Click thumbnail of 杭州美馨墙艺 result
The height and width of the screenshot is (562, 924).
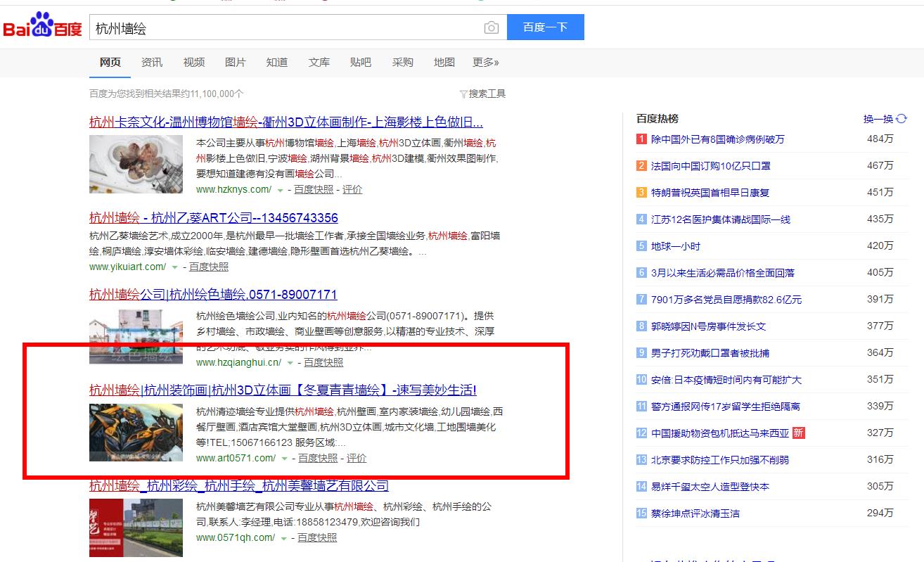(x=136, y=528)
